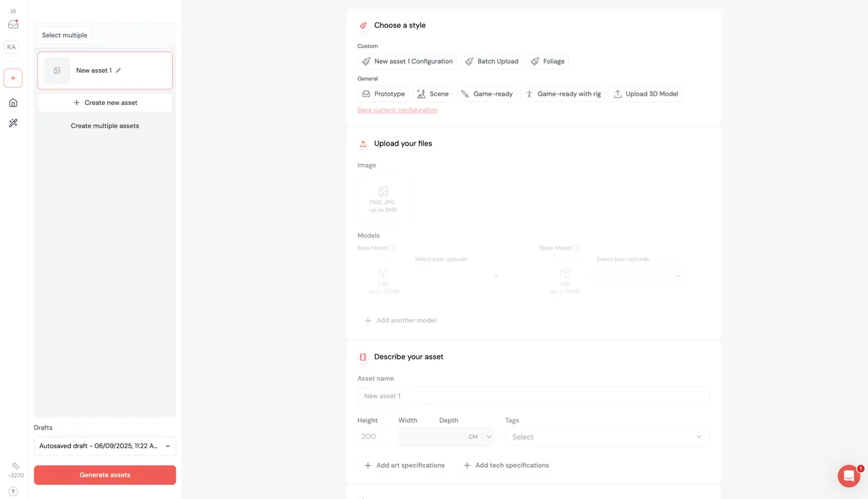This screenshot has width=868, height=499.
Task: Open the Base Model past uploads dropdown
Action: [457, 276]
